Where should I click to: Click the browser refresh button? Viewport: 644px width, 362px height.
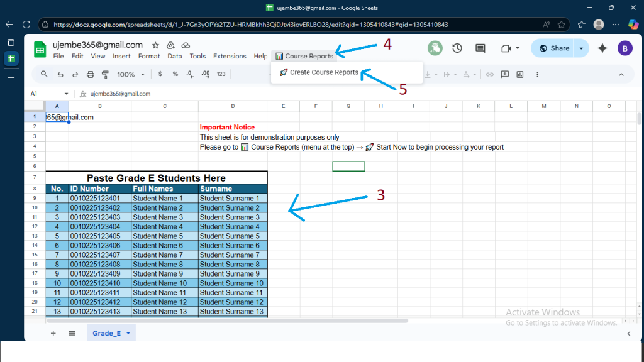26,25
